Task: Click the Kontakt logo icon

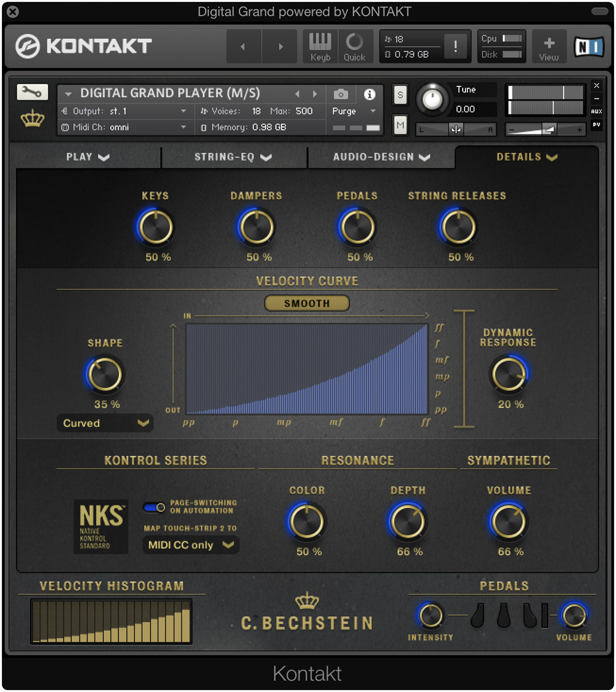Action: pos(27,46)
